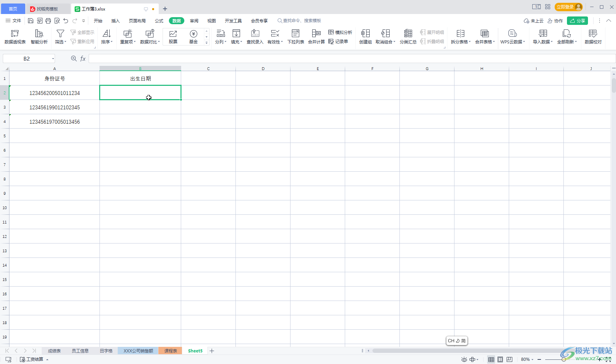Switch to the 插入 ribbon tab
The height and width of the screenshot is (364, 616).
coord(116,21)
